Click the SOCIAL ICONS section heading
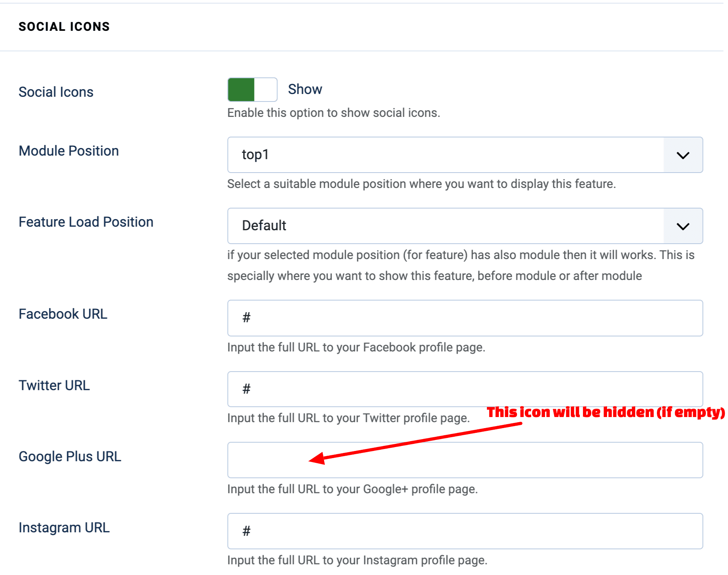Viewport: 728px width, 575px height. click(64, 26)
